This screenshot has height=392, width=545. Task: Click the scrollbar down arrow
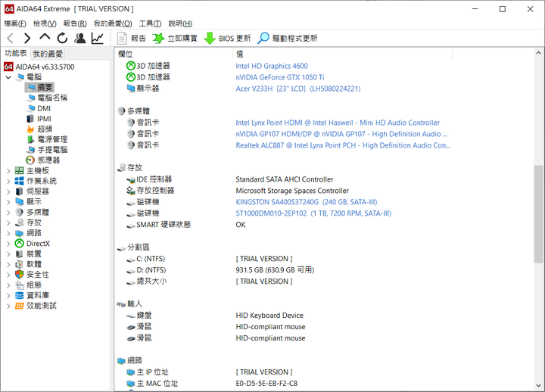pos(538,385)
